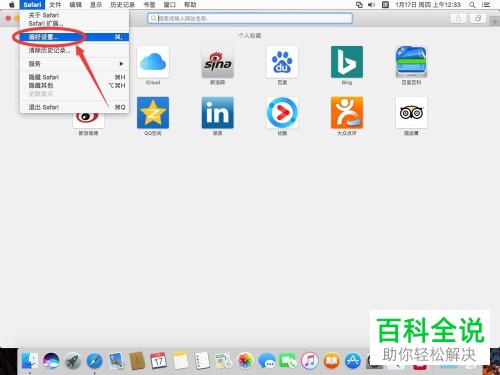
Task: Add a new tab with plus button
Action: [x=495, y=21]
